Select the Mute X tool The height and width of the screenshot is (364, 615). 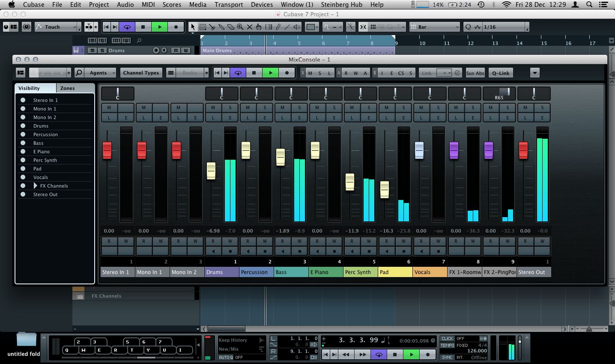[x=250, y=27]
